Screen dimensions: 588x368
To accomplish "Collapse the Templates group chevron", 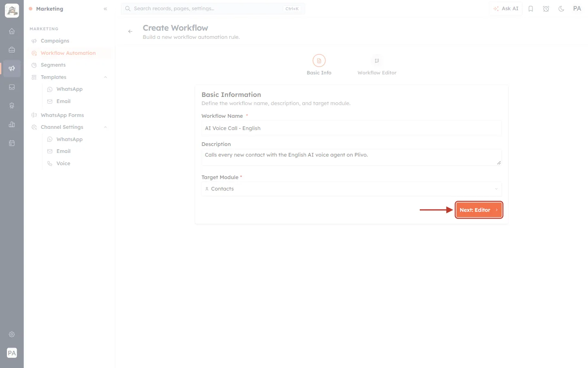I will pos(105,77).
